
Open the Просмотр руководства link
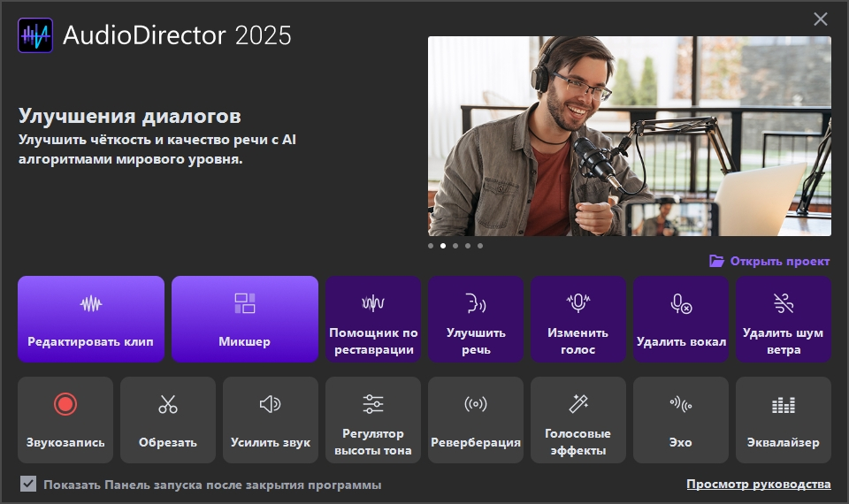point(759,485)
